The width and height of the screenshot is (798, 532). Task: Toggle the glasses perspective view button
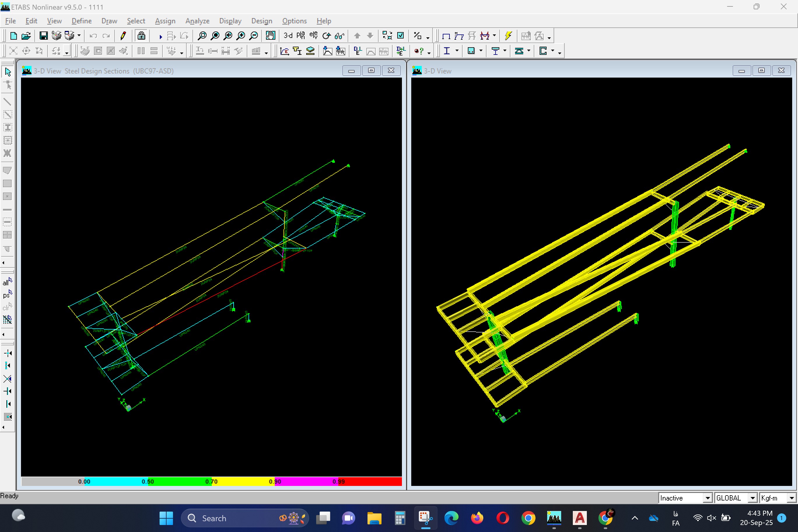(339, 36)
